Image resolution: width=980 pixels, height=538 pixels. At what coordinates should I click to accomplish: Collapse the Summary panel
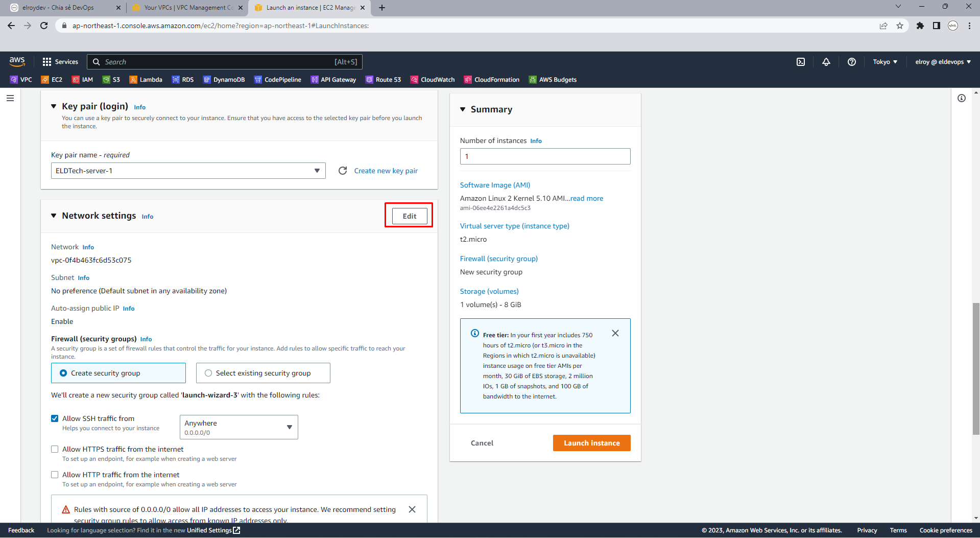(463, 109)
